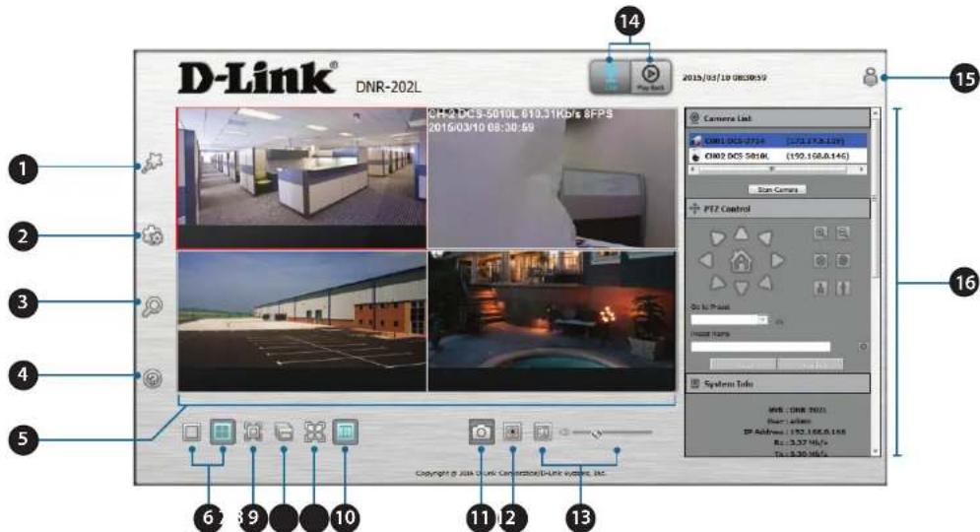This screenshot has height=532, width=980.
Task: Click the PTZ home position icon
Action: pos(742,260)
